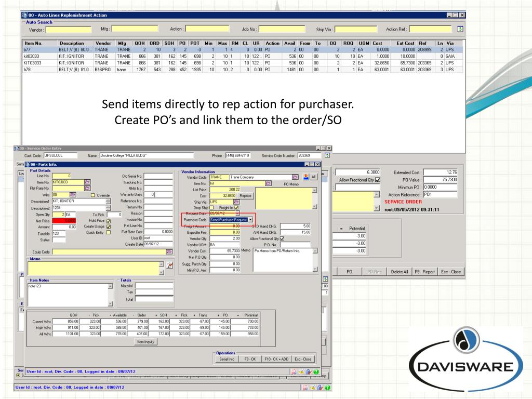Click the F9 - Report button

(x=424, y=272)
